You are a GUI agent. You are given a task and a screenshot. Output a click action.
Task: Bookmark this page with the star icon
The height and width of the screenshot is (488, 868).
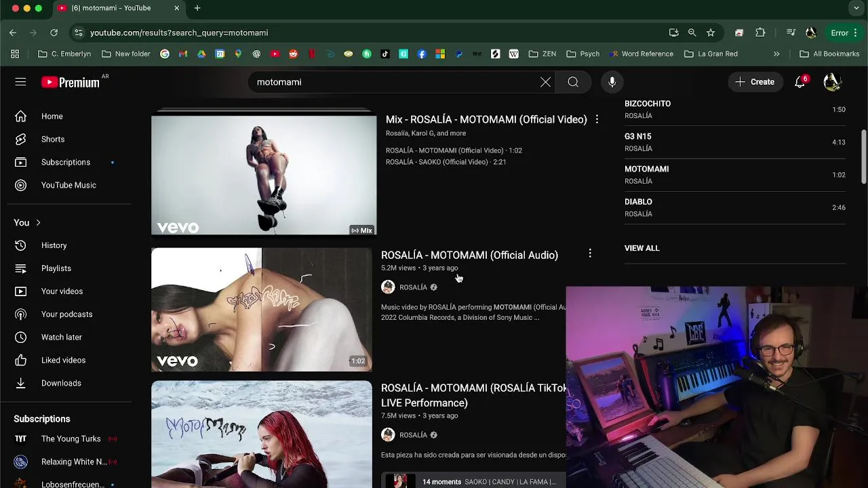tap(711, 33)
